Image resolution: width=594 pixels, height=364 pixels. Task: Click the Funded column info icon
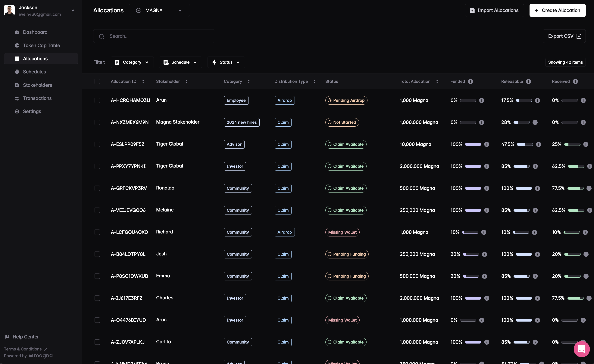[470, 82]
